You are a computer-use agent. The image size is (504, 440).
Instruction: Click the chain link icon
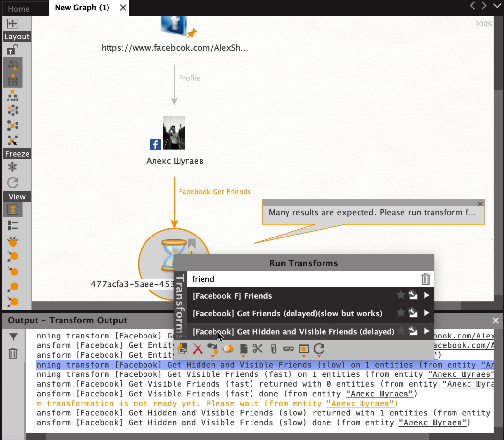click(x=288, y=349)
